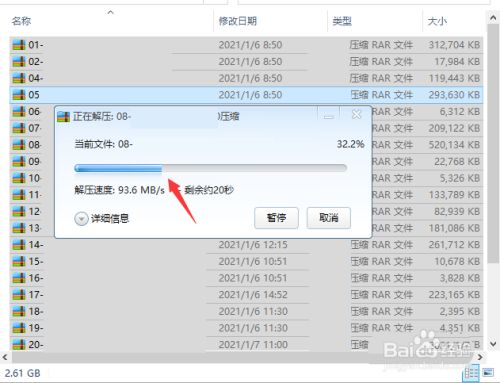Click the RAR archive icon for file 20-
Screen dimensions: 500x383
pos(19,345)
